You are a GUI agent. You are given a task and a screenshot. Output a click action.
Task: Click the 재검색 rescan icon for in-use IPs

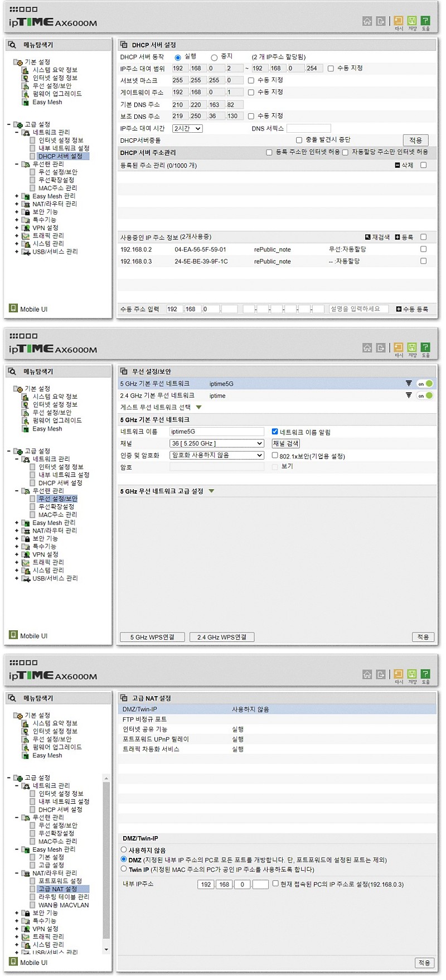(x=368, y=237)
